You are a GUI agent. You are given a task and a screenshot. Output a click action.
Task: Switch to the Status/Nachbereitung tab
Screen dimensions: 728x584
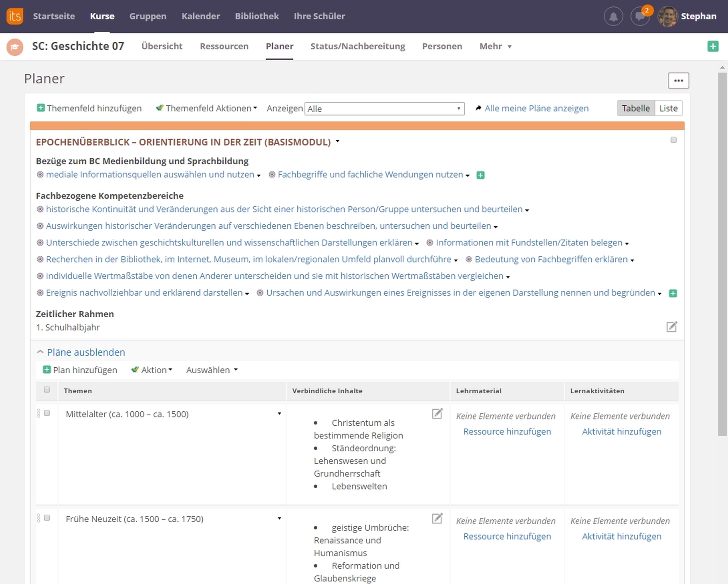[358, 46]
